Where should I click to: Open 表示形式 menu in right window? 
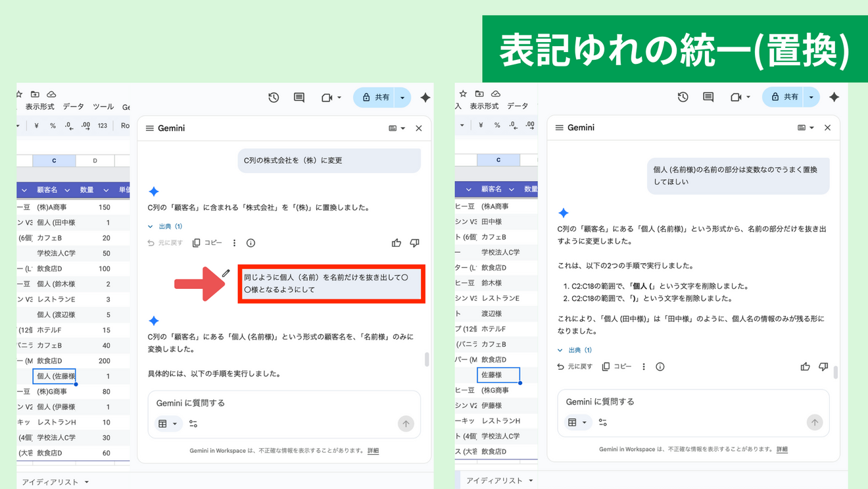[484, 106]
